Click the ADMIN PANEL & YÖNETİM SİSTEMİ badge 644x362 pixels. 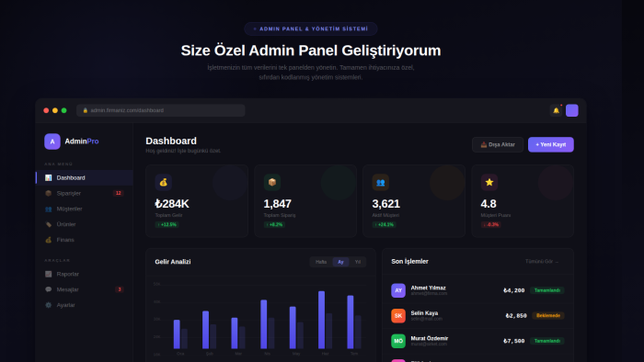coord(311,28)
